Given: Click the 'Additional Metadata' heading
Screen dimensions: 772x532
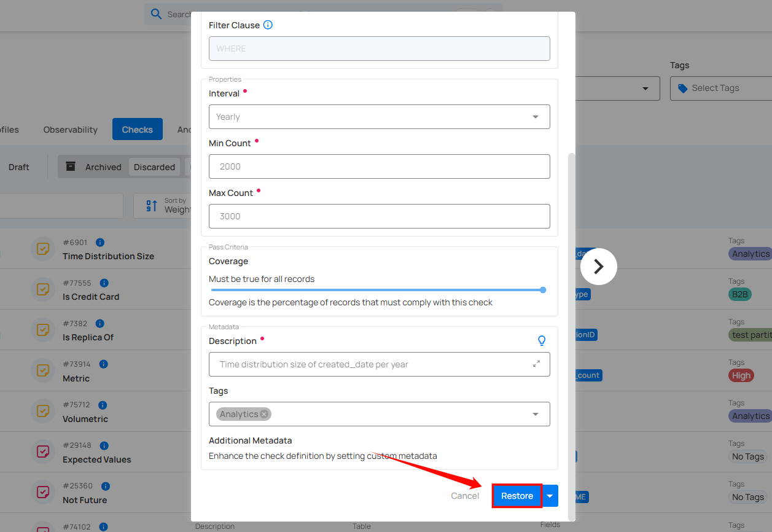Looking at the screenshot, I should tap(251, 440).
